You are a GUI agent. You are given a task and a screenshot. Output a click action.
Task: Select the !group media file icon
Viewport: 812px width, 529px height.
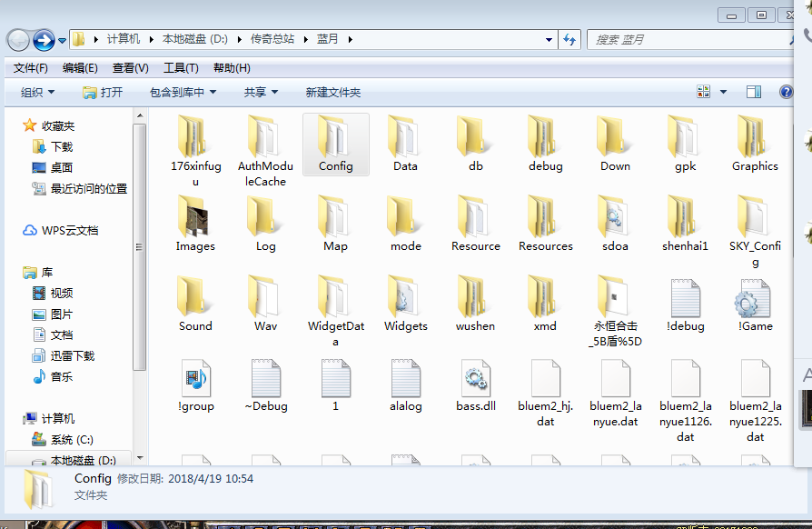(195, 377)
